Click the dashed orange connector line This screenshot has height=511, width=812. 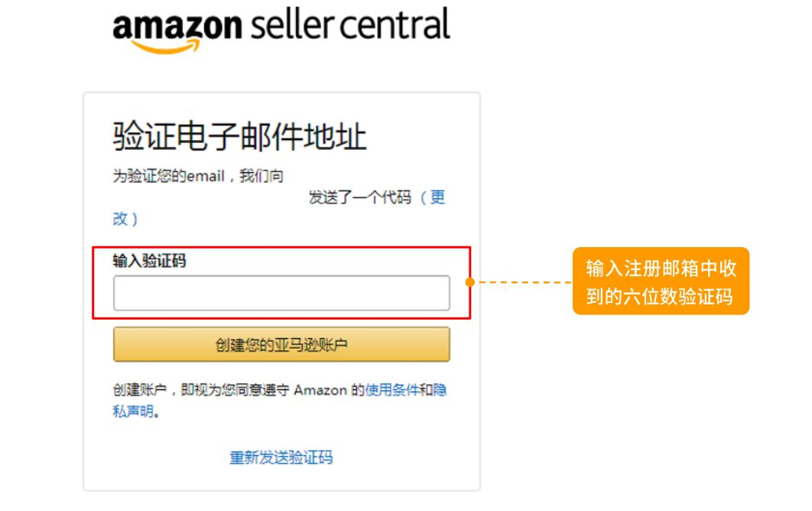525,282
